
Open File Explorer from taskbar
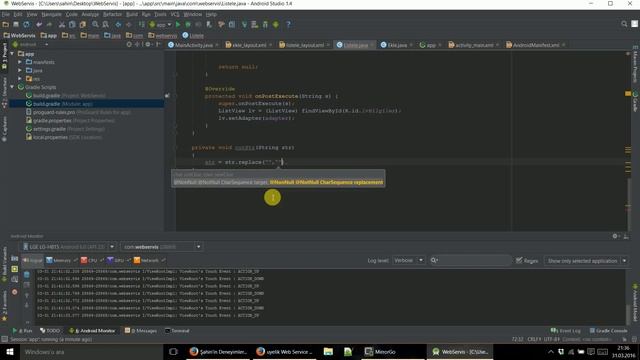328,352
